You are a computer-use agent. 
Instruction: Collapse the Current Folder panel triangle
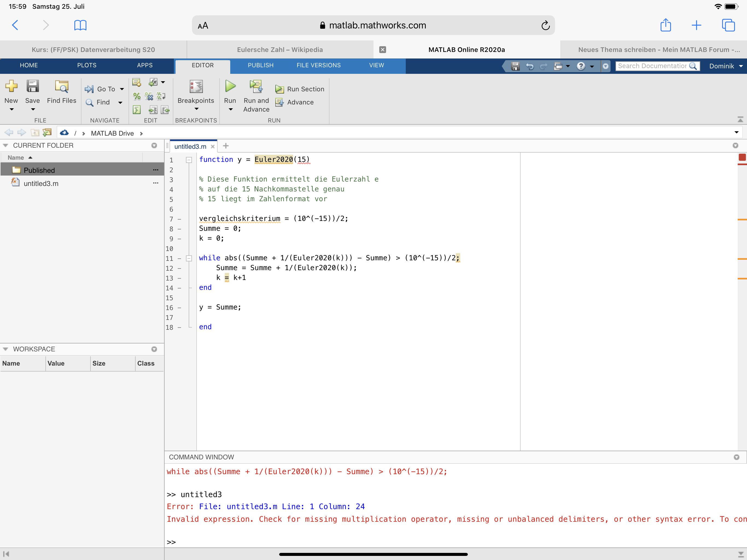point(6,145)
